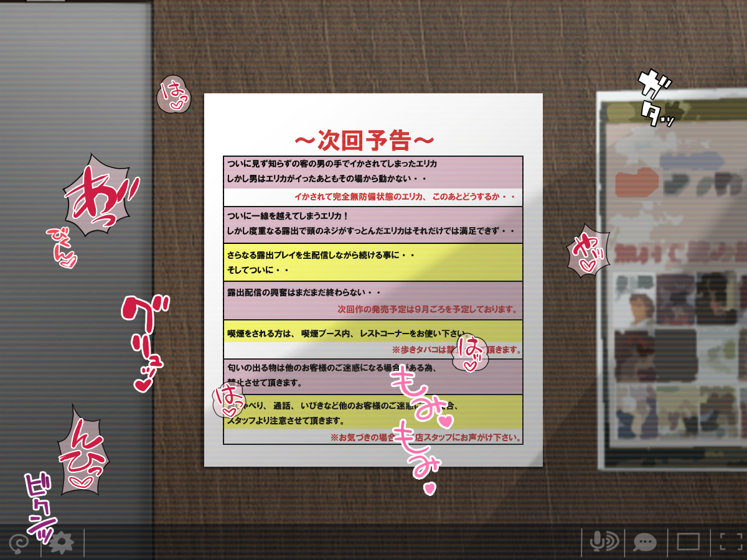The height and width of the screenshot is (560, 747).
Task: Toggle the voice microphone icon
Action: pos(603,542)
